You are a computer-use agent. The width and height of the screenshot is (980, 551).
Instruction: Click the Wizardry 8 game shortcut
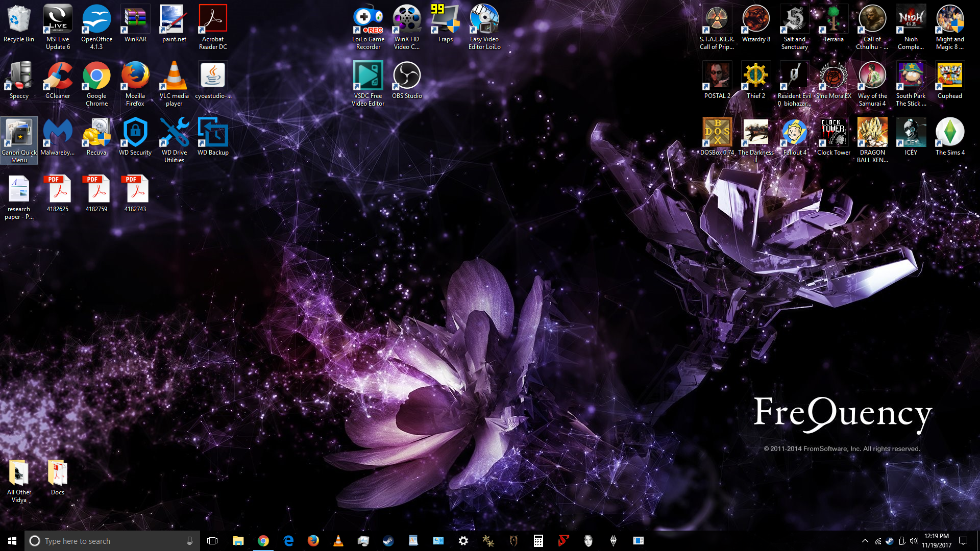click(x=756, y=24)
